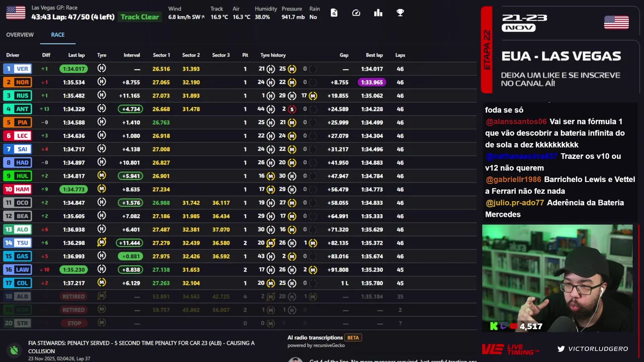Click the Kick logo beside the viewer count
644x362 pixels.
(494, 326)
